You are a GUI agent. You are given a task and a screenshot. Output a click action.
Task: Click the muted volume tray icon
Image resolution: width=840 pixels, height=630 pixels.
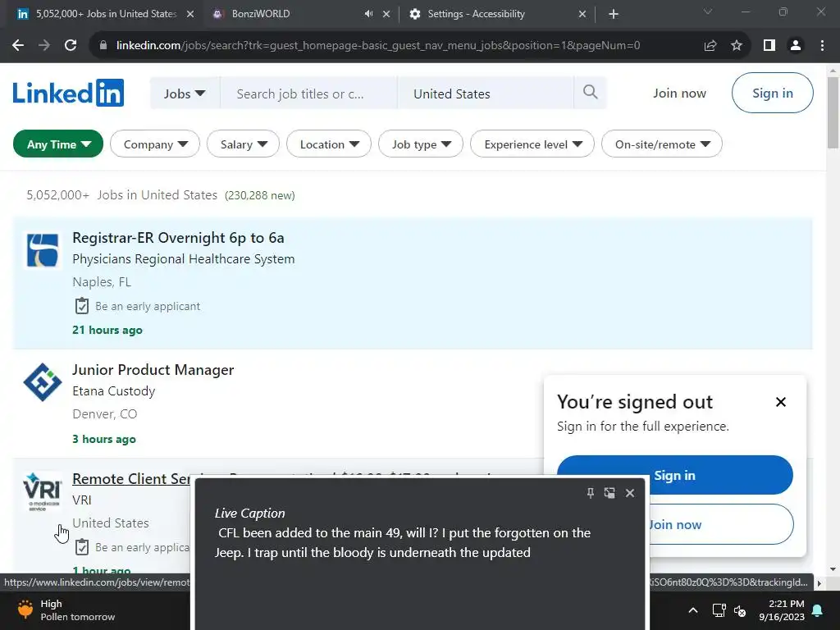(x=741, y=610)
